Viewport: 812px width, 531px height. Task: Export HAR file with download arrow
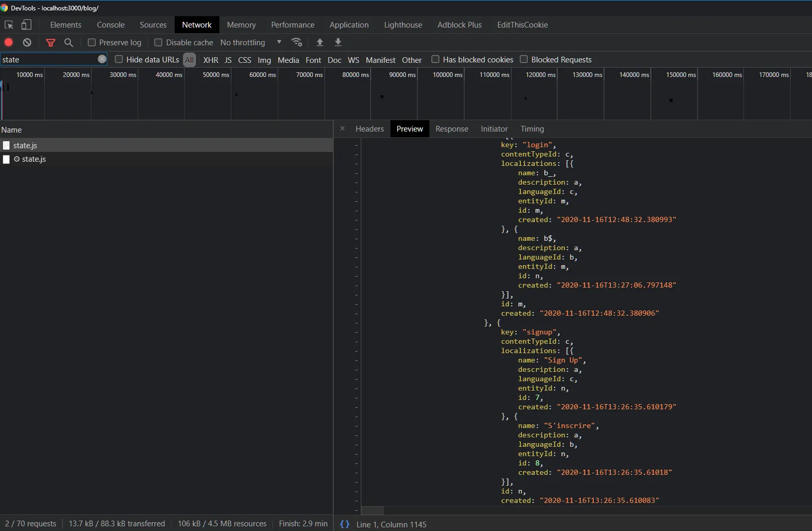(x=338, y=43)
